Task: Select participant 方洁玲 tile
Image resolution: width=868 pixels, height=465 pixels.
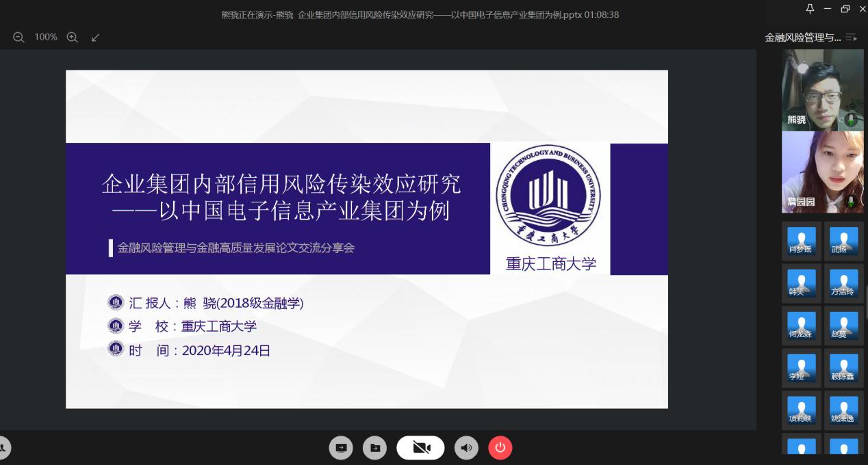Action: [843, 283]
